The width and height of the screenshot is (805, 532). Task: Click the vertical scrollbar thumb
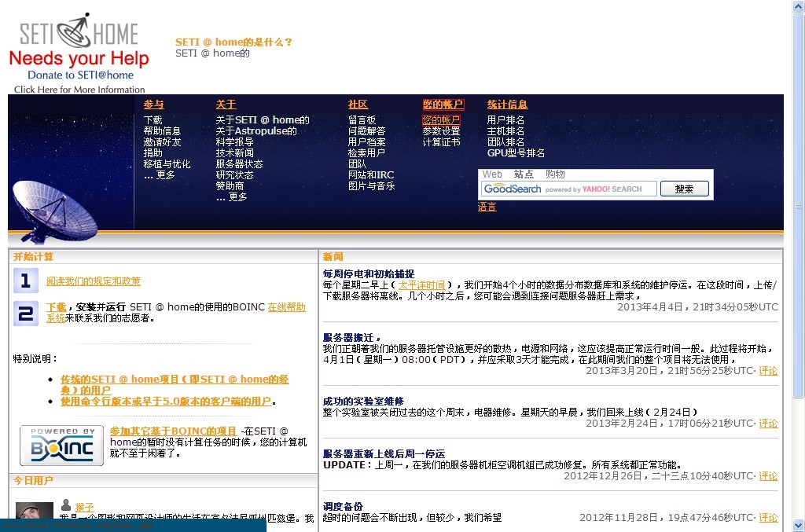(x=799, y=204)
